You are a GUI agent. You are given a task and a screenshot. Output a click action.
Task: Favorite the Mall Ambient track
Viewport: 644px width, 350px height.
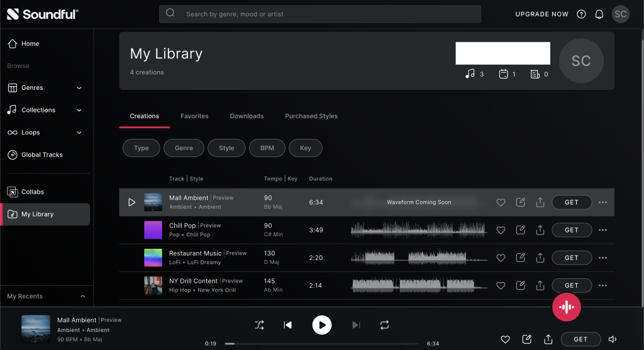tap(501, 202)
